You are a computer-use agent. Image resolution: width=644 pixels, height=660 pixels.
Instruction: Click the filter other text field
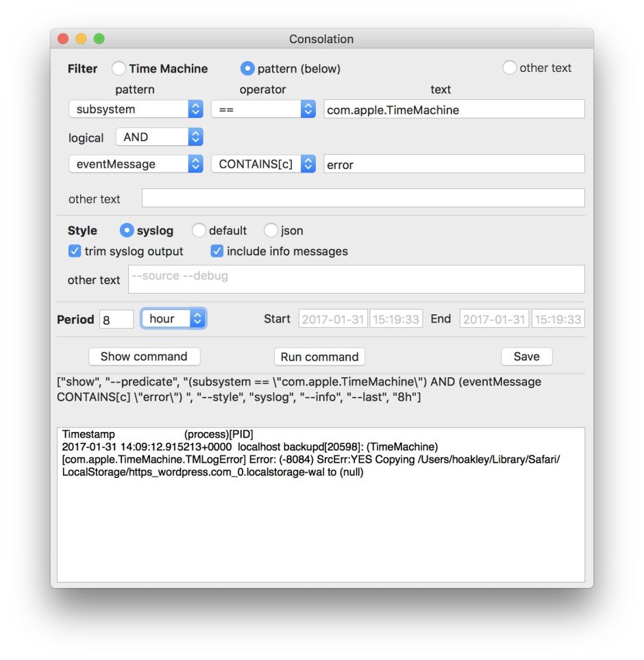point(362,199)
